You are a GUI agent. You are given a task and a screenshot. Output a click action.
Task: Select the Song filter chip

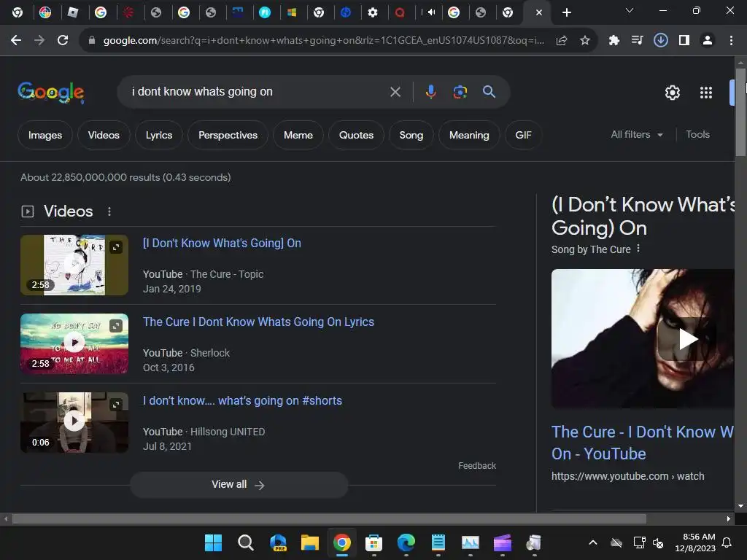pyautogui.click(x=411, y=135)
